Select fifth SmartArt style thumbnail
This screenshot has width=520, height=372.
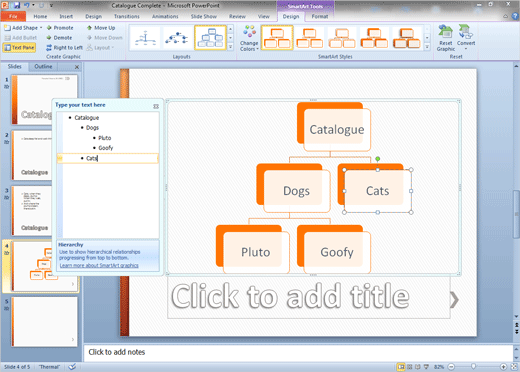[407, 38]
